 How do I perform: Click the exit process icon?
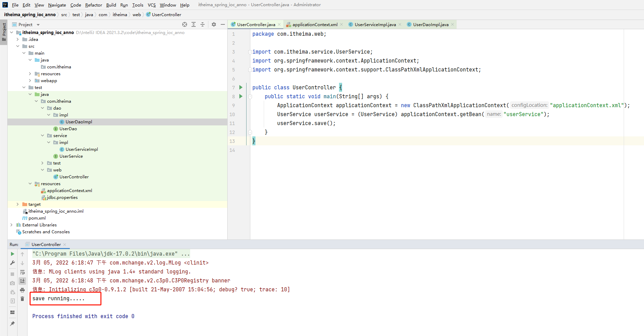(12, 301)
